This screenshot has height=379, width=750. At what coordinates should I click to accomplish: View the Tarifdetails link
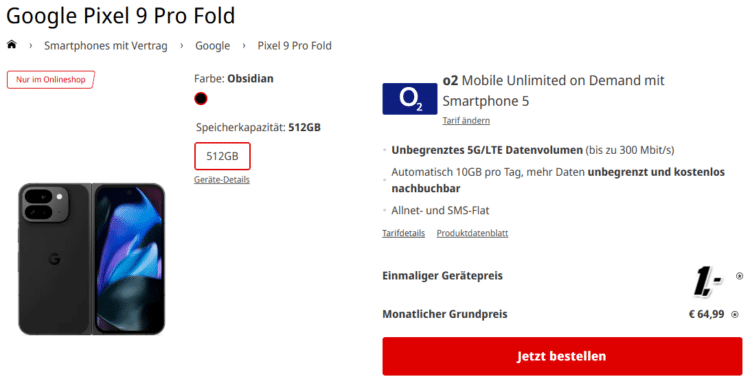click(x=403, y=233)
